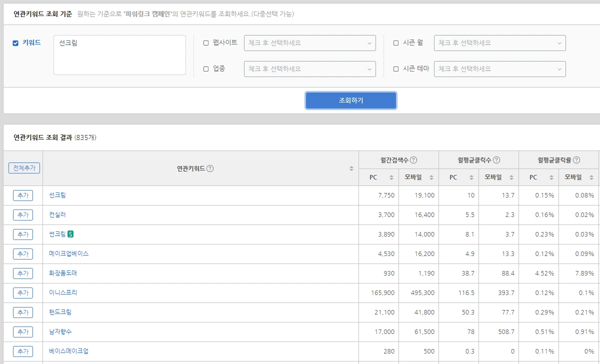Add the 메이크업베이스 keyword row

coord(23,254)
